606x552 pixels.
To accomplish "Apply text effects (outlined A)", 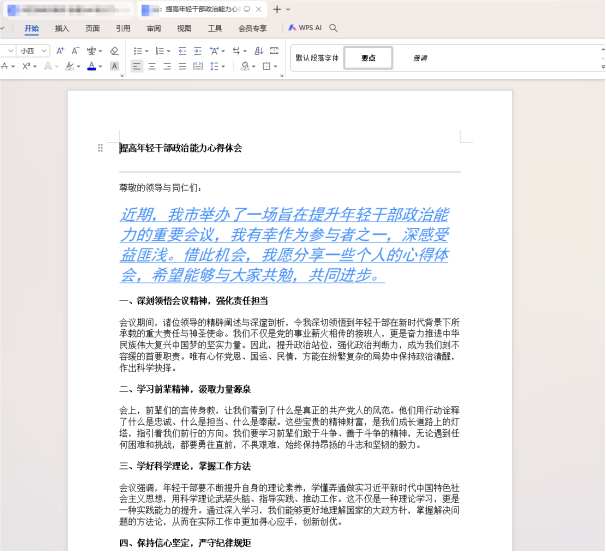I will [48, 66].
